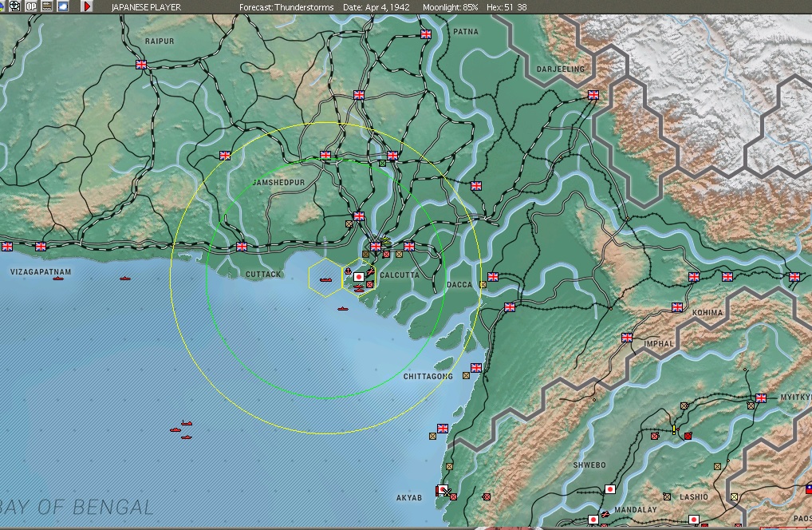The image size is (812, 530).
Task: Open the list report toolbar icon
Action: tap(46, 6)
